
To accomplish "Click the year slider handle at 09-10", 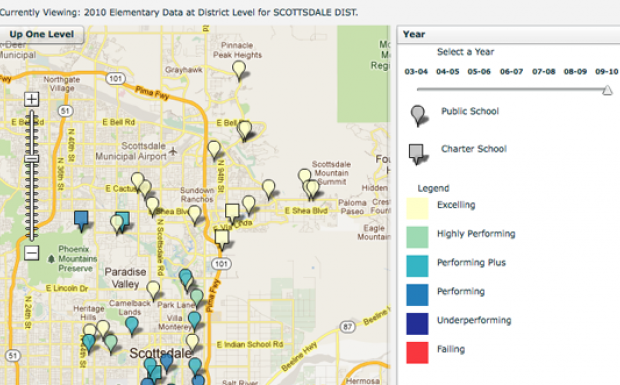I will (x=607, y=90).
